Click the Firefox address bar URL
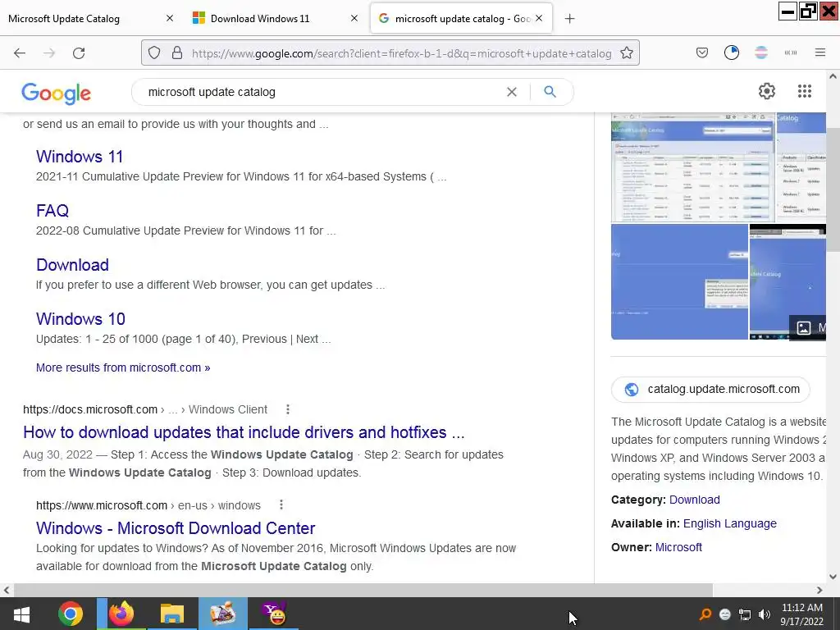840x630 pixels. (401, 53)
